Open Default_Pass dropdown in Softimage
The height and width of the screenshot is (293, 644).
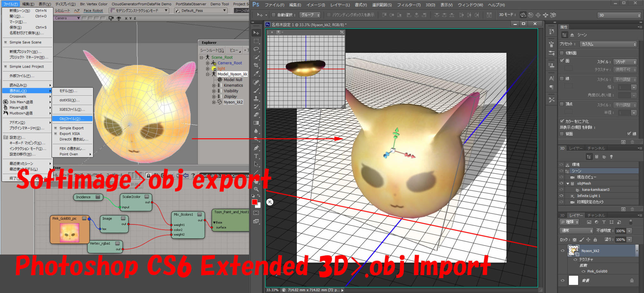tap(201, 10)
